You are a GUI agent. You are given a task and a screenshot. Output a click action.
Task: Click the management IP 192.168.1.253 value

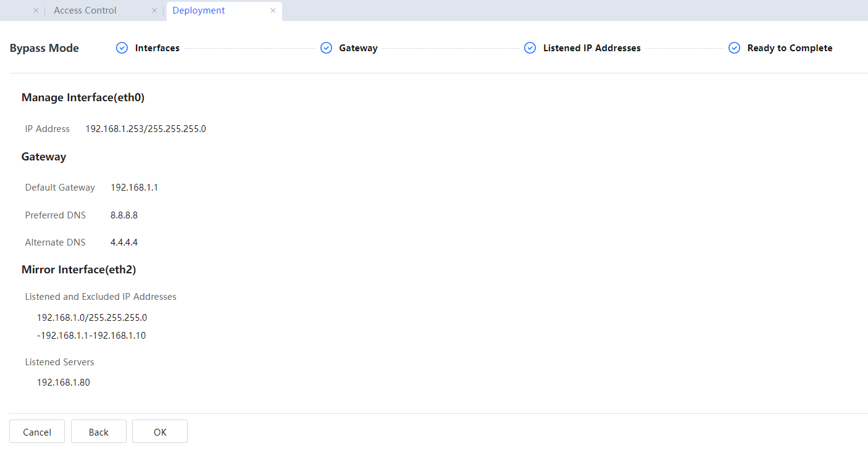[x=146, y=129]
